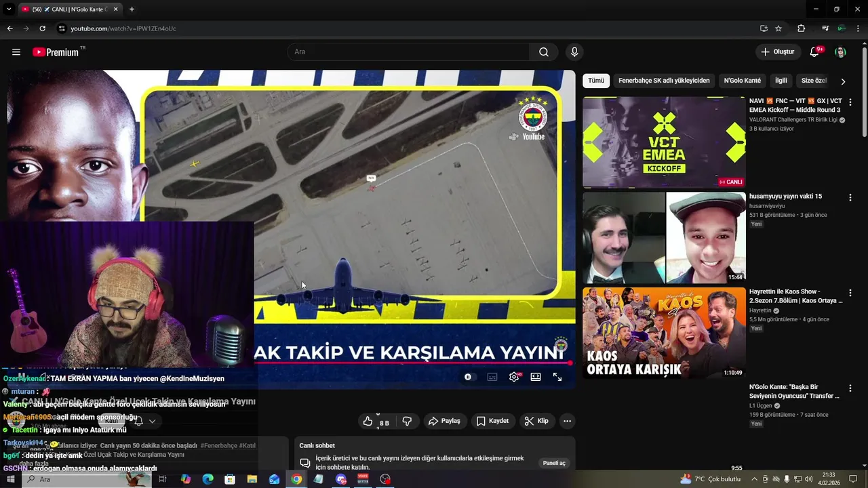Click the #Fenerbahçe hashtag
The image size is (868, 488).
pyautogui.click(x=219, y=445)
